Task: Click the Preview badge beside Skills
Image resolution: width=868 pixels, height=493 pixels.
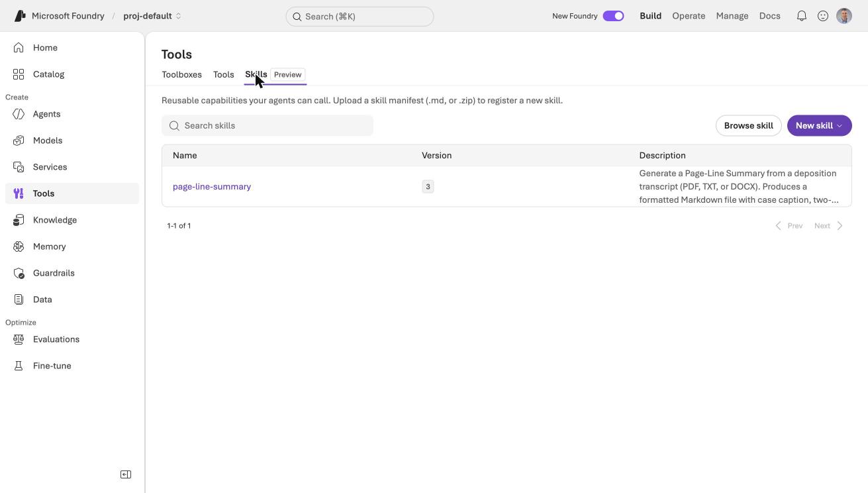Action: (x=288, y=75)
